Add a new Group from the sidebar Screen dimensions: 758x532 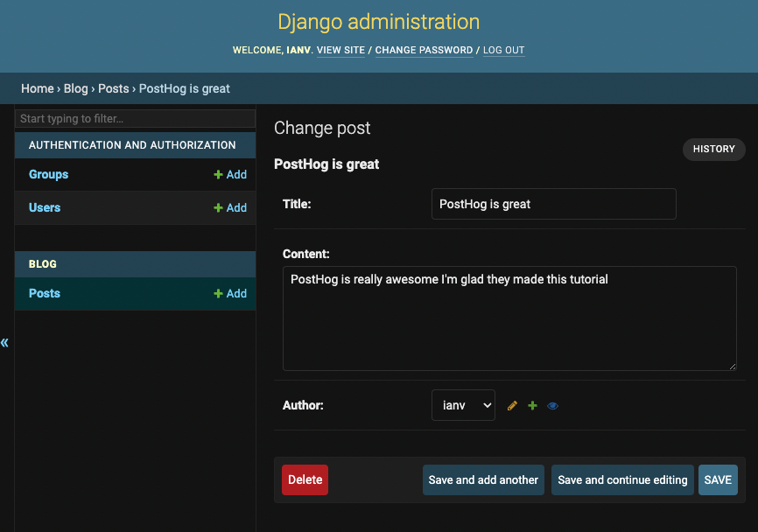pos(229,174)
